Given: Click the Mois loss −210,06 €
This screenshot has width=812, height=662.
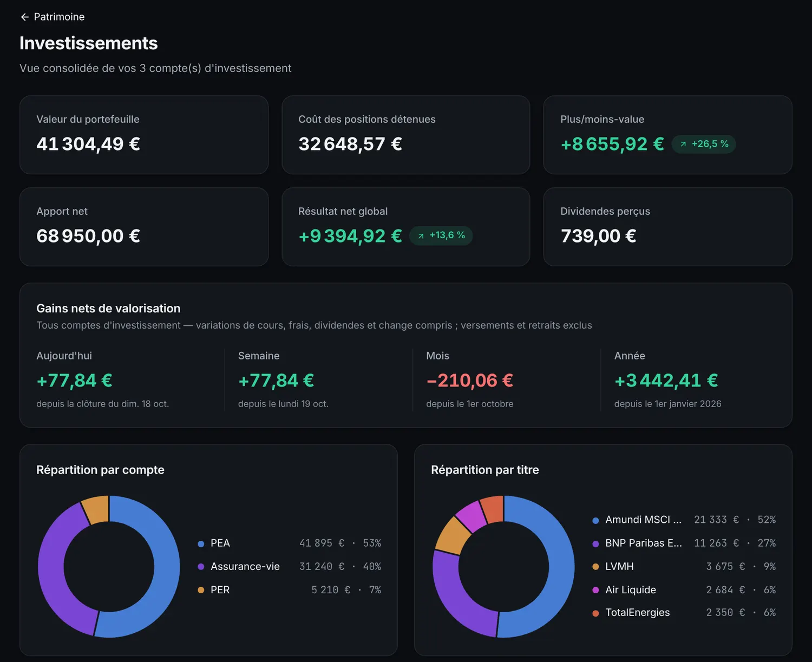Looking at the screenshot, I should (x=470, y=381).
